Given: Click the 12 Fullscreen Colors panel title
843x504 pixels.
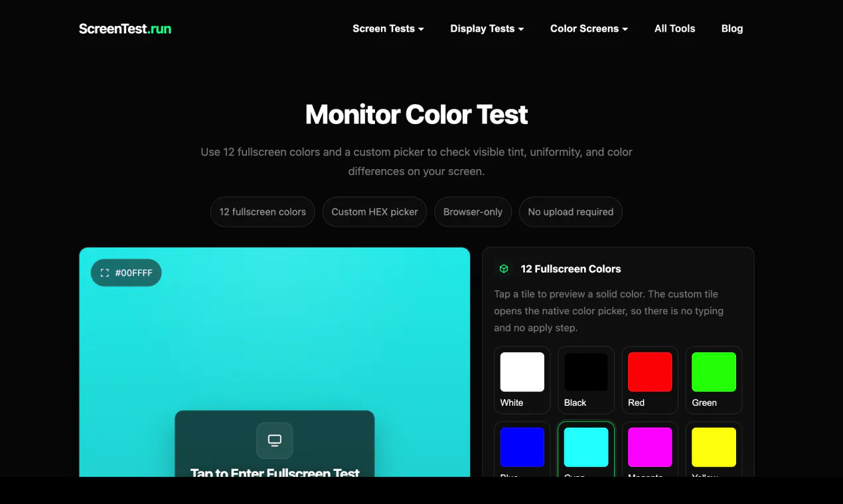Looking at the screenshot, I should pos(571,269).
